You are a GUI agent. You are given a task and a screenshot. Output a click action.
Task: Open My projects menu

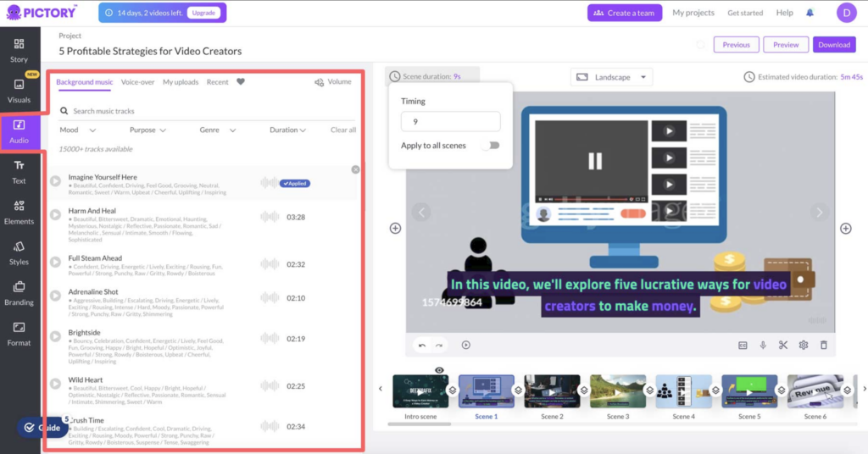(693, 13)
